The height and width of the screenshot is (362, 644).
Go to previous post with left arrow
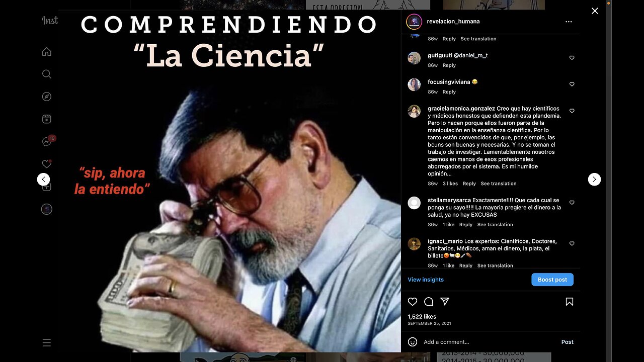[x=44, y=179]
